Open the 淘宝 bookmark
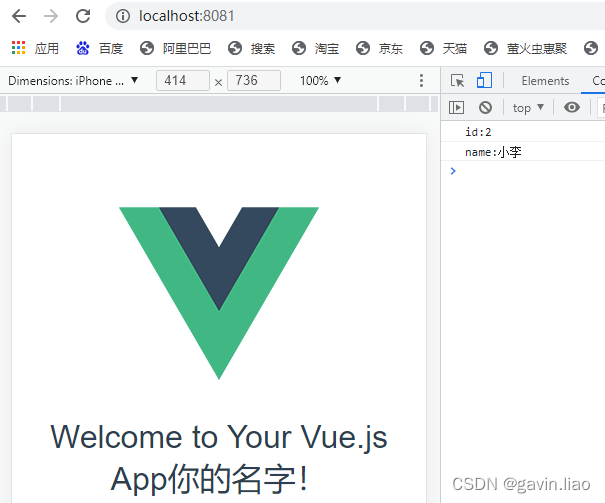605x503 pixels. pyautogui.click(x=316, y=48)
